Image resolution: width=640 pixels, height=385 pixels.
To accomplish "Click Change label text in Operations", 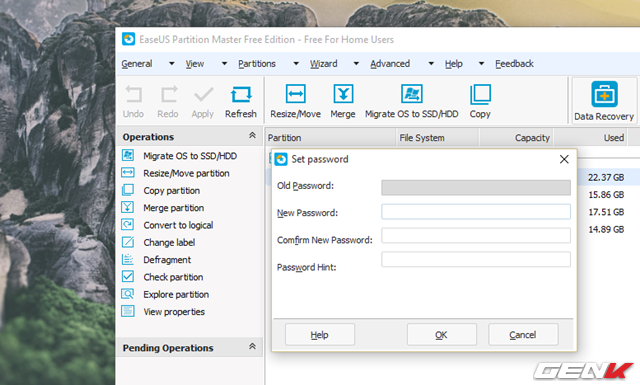I will tap(169, 242).
